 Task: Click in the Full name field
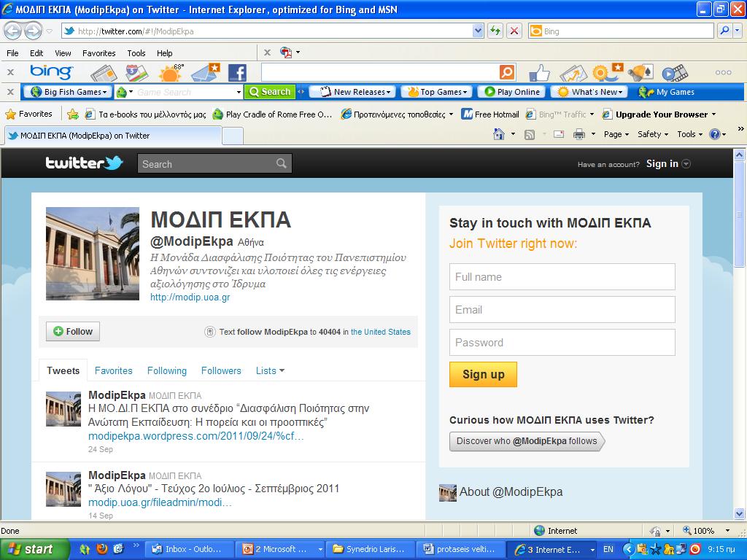(x=562, y=276)
